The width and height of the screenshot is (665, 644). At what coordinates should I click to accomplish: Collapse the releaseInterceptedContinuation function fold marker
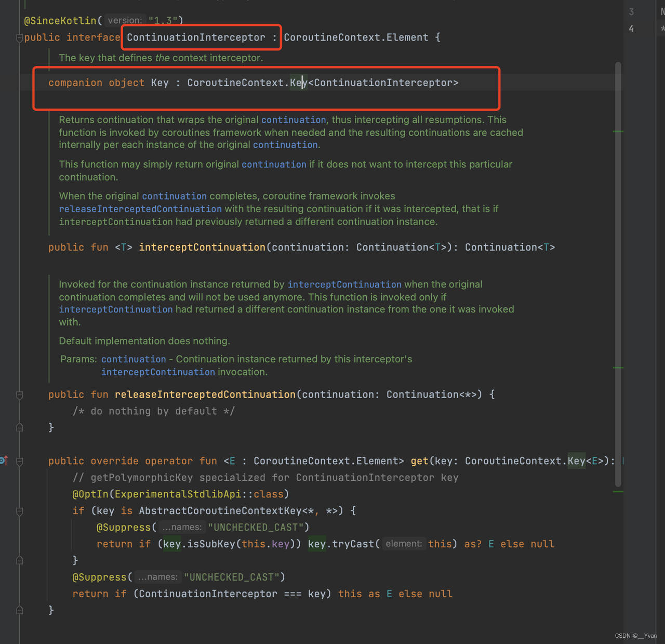pyautogui.click(x=19, y=395)
